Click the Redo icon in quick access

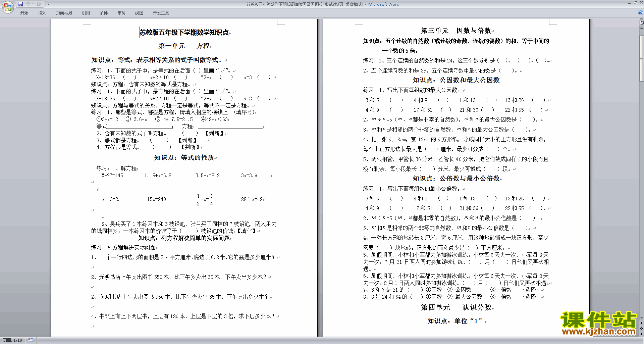(x=39, y=4)
